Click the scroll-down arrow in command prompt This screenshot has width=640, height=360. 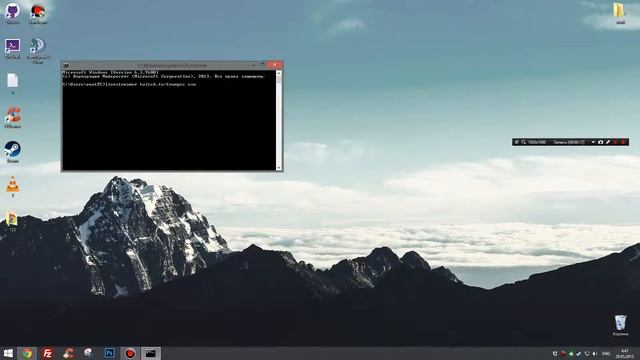[279, 168]
